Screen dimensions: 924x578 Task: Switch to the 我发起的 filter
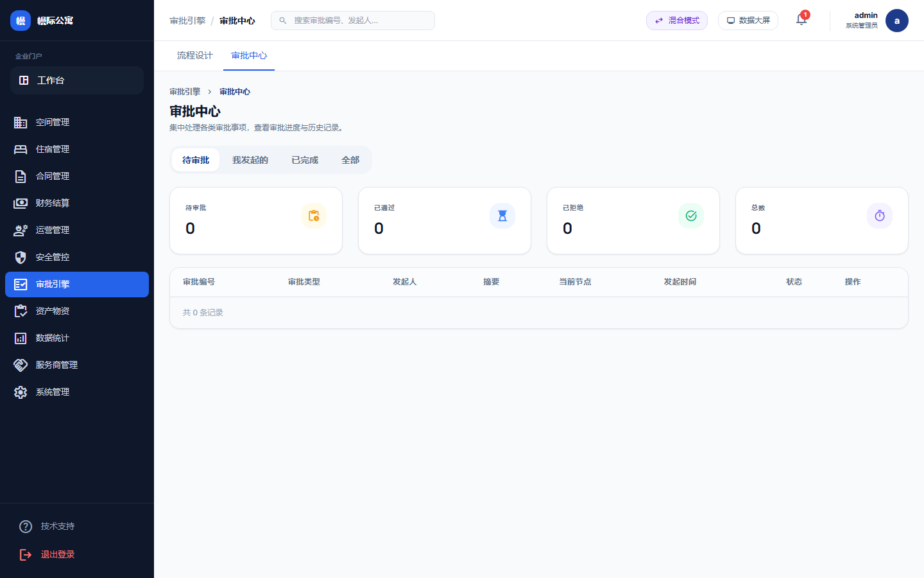click(x=250, y=159)
